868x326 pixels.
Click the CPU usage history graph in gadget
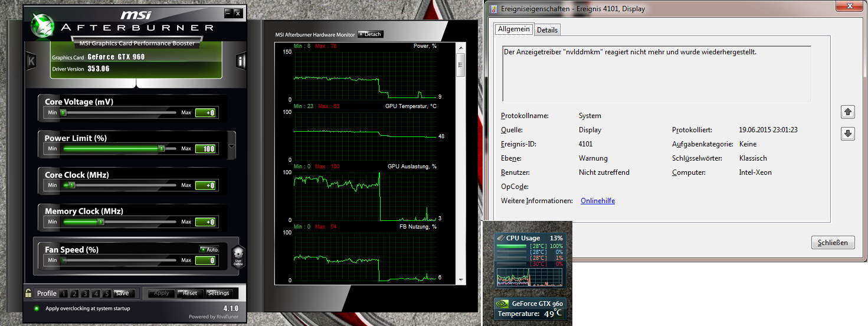coord(530,278)
